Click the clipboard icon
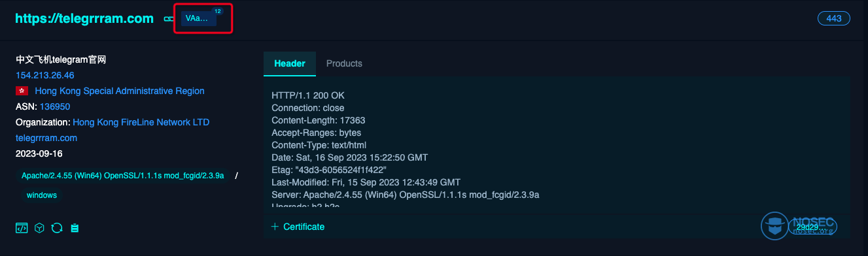The image size is (868, 256). pyautogui.click(x=75, y=228)
